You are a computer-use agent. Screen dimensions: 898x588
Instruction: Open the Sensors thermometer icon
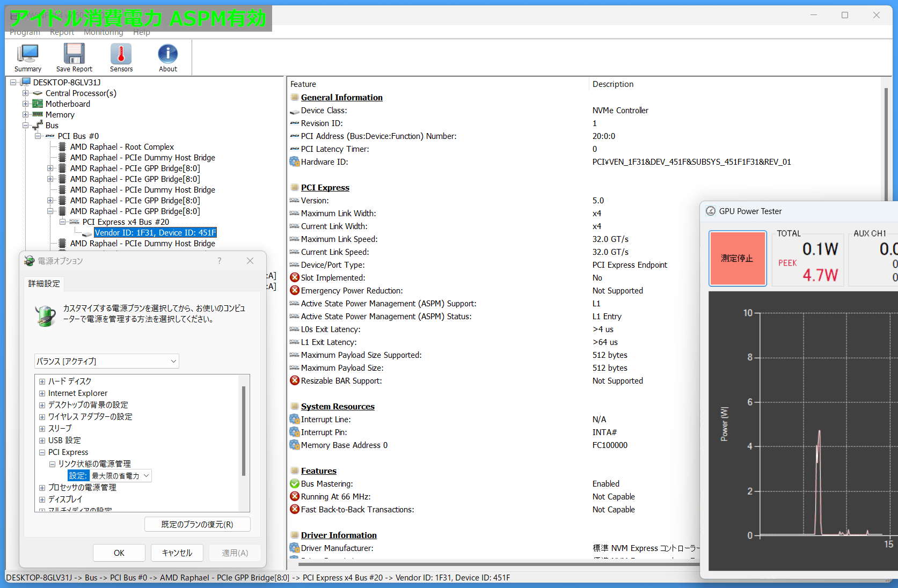pos(121,54)
